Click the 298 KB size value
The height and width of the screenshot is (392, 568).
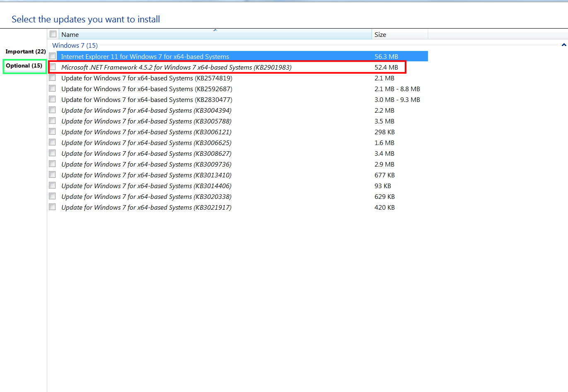(x=384, y=132)
